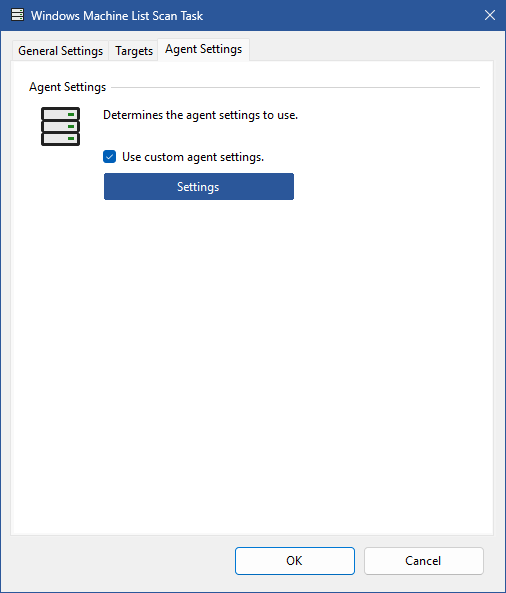This screenshot has width=506, height=593.
Task: Click the bottom unit of the server rack icon
Action: click(61, 138)
